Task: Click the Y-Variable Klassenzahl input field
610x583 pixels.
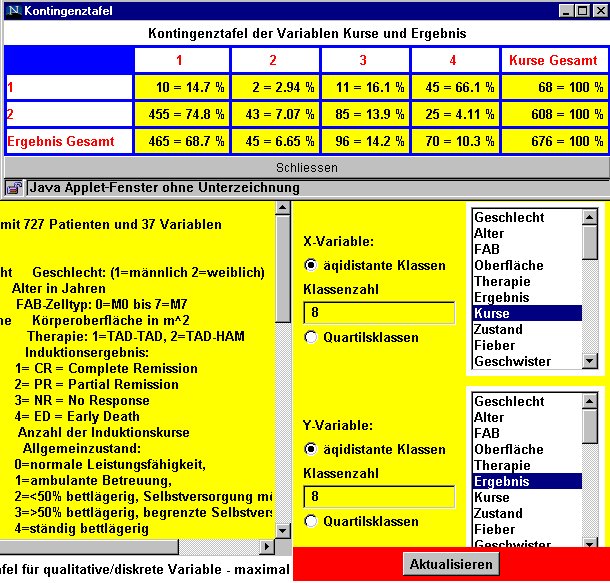Action: [x=378, y=497]
